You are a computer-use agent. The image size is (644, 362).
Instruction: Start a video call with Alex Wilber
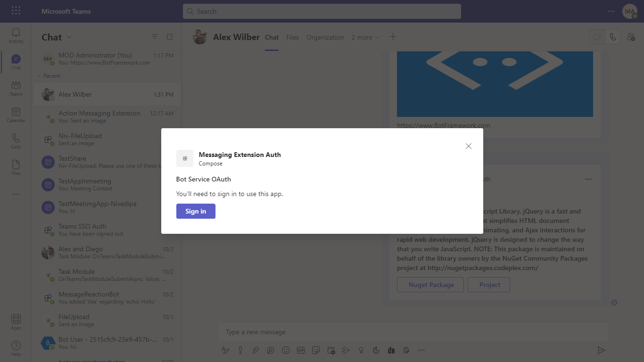point(597,37)
